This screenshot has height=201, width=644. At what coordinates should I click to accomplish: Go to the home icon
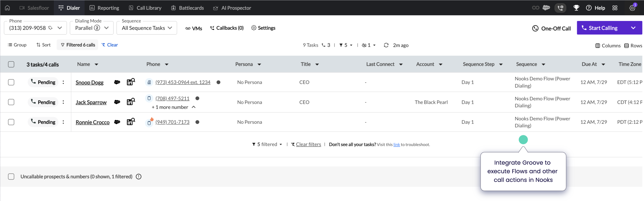(x=8, y=8)
